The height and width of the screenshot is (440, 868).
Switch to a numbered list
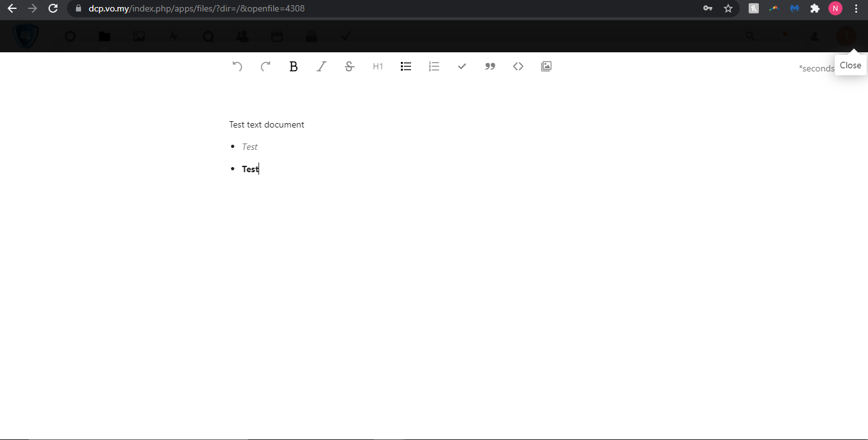pos(434,66)
